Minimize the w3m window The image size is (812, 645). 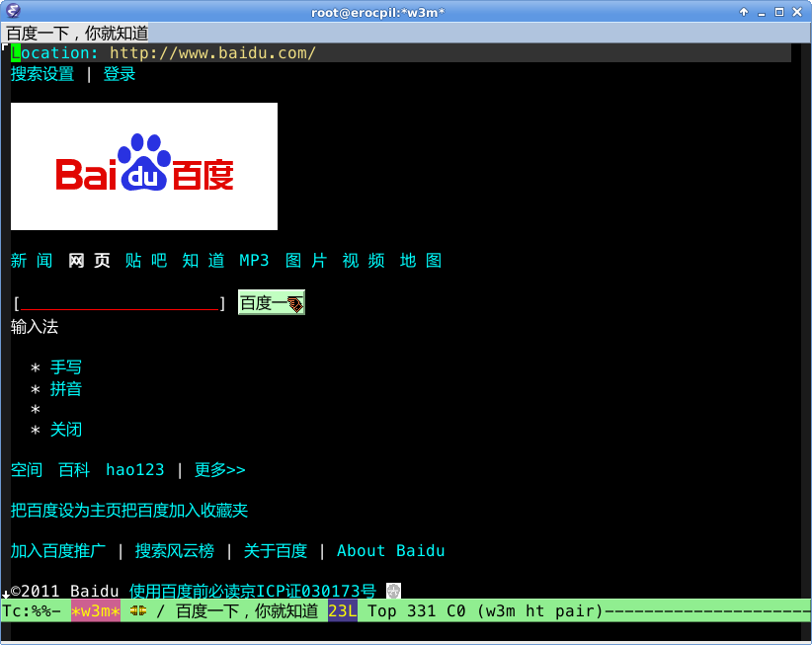point(762,13)
